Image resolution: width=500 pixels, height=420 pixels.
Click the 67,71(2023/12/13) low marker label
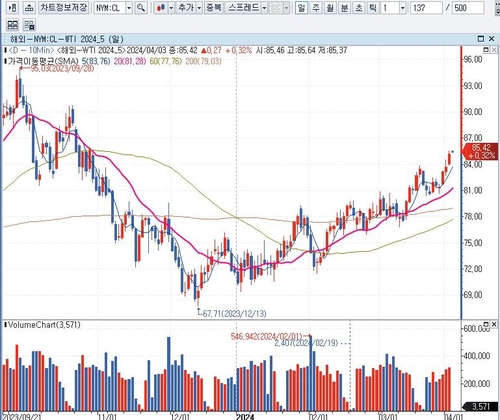coord(235,314)
